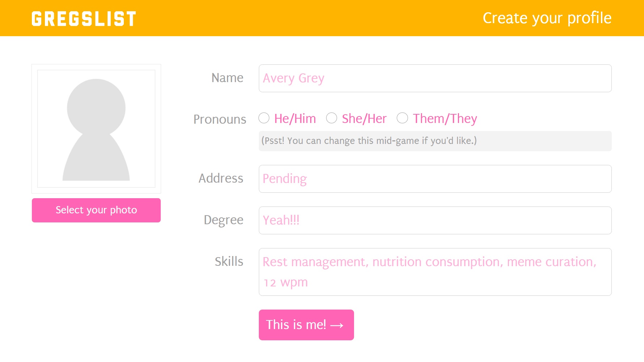Click the He/Him label text
Image resolution: width=644 pixels, height=362 pixels.
tap(295, 119)
